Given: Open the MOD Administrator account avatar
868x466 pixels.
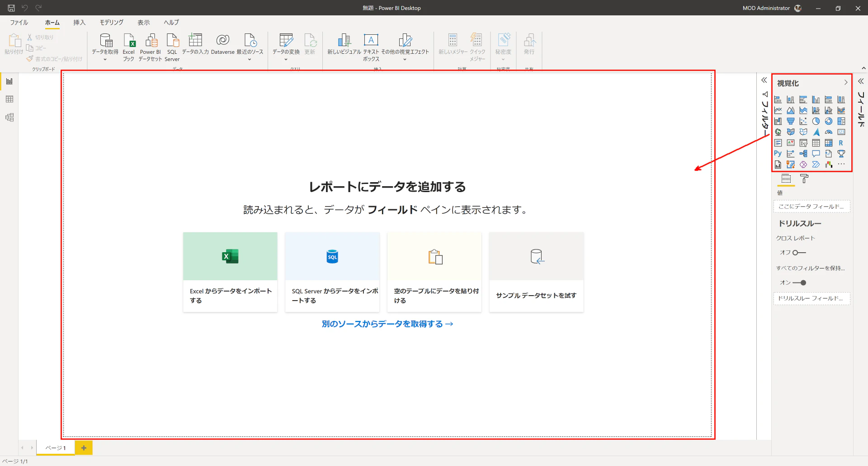Looking at the screenshot, I should coord(798,8).
